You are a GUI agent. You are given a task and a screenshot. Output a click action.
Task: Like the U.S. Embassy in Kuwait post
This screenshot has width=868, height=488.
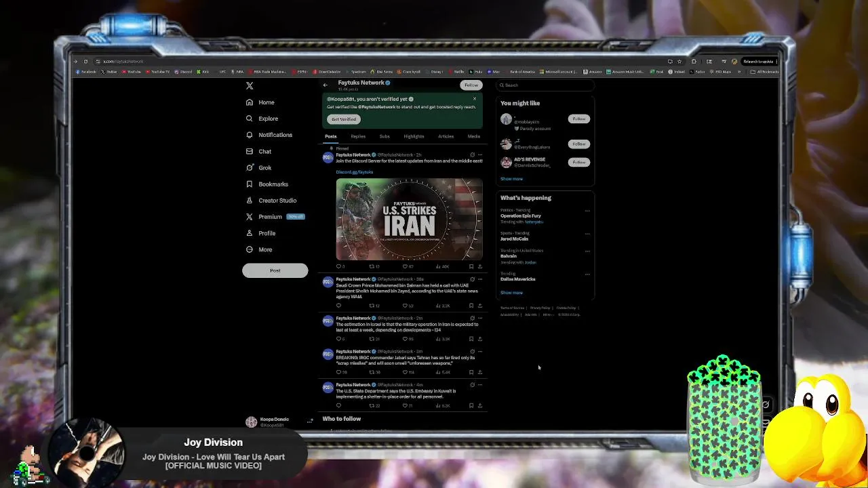(x=408, y=405)
